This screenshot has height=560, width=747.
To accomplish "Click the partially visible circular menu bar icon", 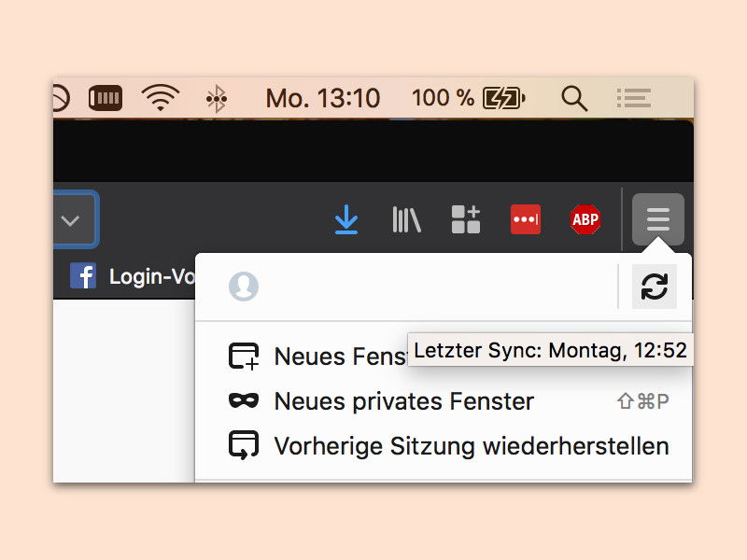I will click(x=61, y=99).
